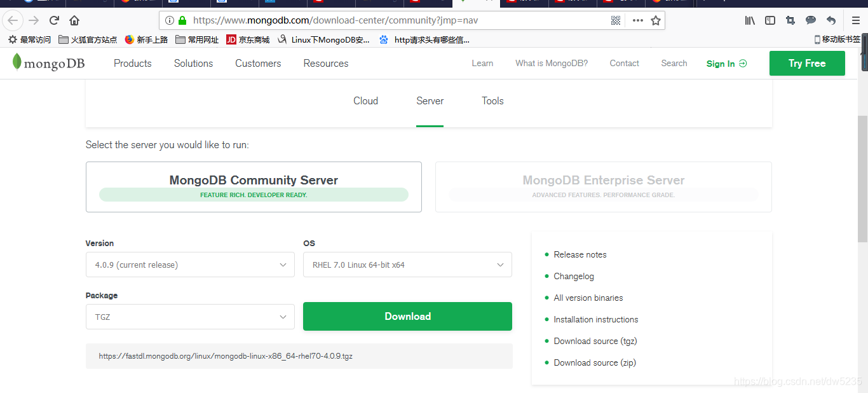Open the Contact link
The height and width of the screenshot is (393, 868).
click(x=624, y=63)
